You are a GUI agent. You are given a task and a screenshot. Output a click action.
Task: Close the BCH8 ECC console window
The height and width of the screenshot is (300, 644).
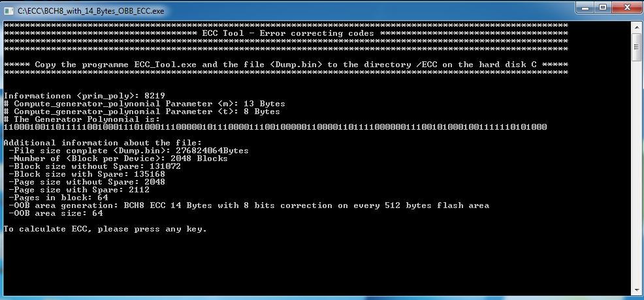pyautogui.click(x=626, y=7)
